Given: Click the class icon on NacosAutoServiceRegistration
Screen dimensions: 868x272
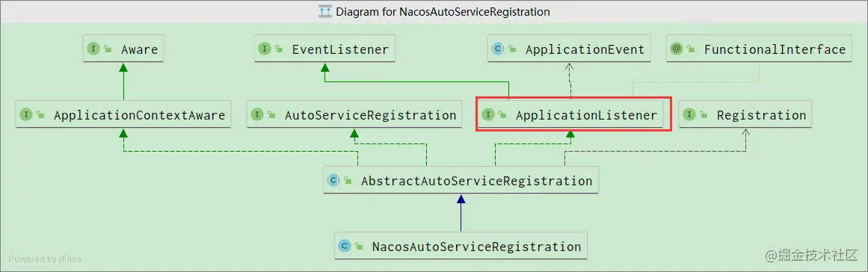Looking at the screenshot, I should 345,245.
